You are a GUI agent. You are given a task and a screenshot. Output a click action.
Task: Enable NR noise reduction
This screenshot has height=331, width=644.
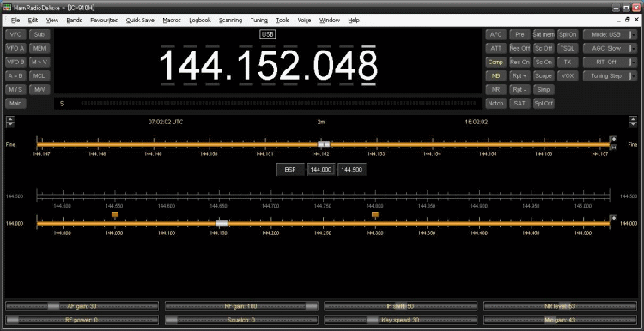click(x=495, y=90)
